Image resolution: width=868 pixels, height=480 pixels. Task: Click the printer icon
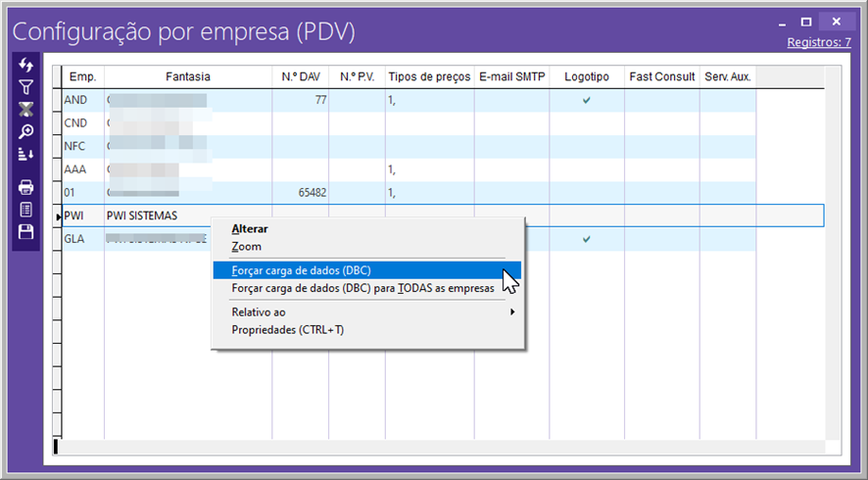(x=26, y=187)
